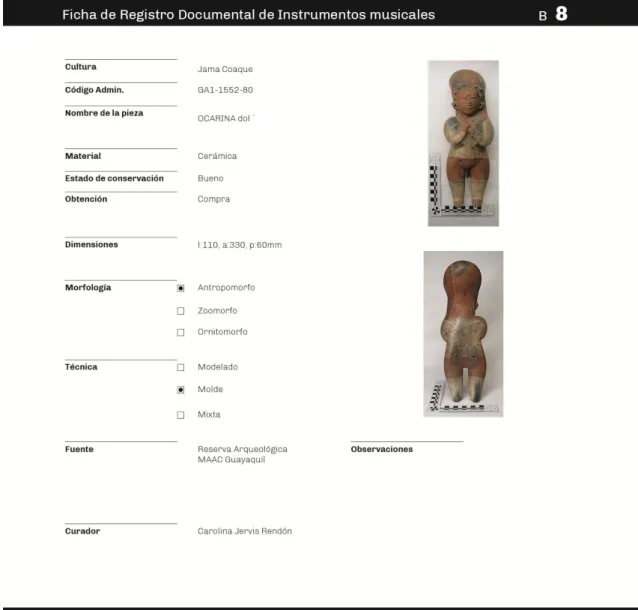Tick the Modelado technique checkbox
The image size is (638, 610).
pyautogui.click(x=181, y=367)
